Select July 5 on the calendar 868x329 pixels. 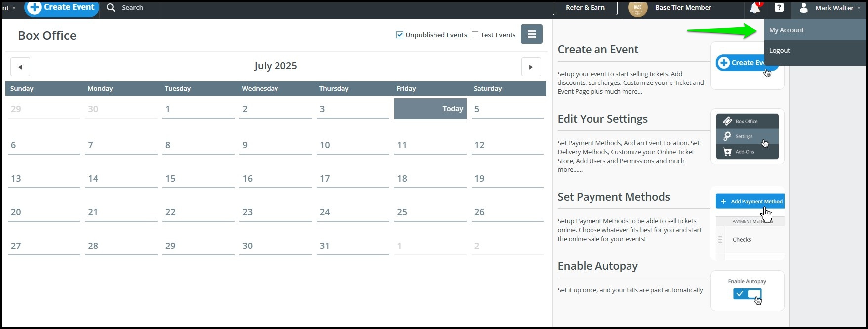point(508,109)
